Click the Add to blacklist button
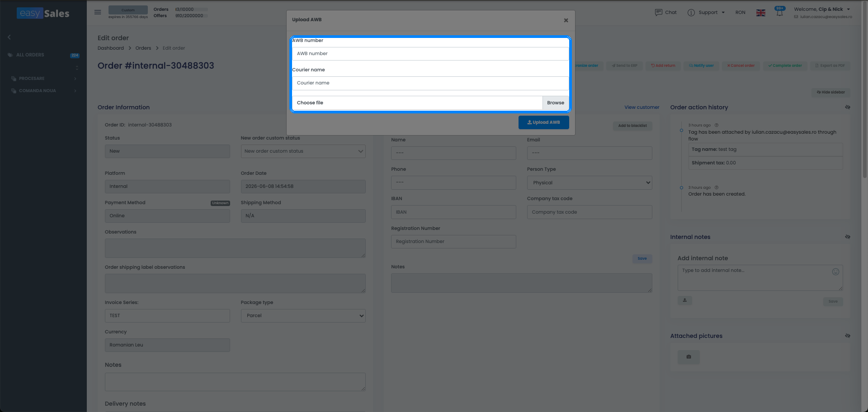The image size is (868, 412). click(x=632, y=126)
